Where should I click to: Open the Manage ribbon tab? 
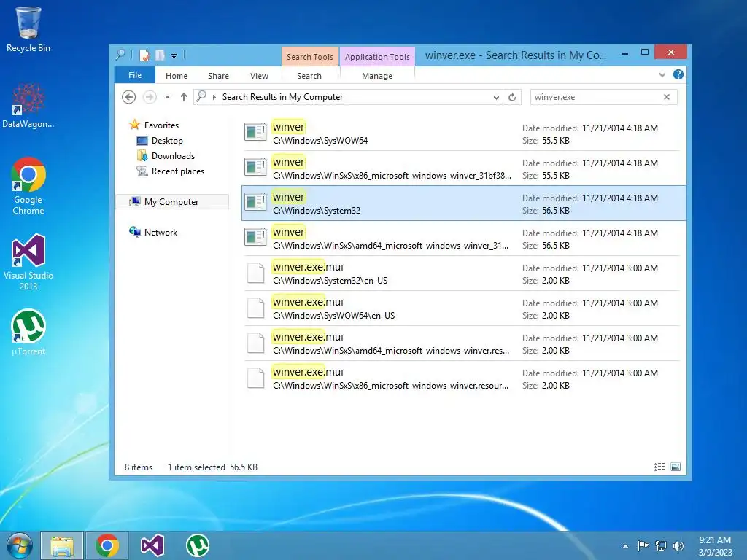[x=377, y=76]
